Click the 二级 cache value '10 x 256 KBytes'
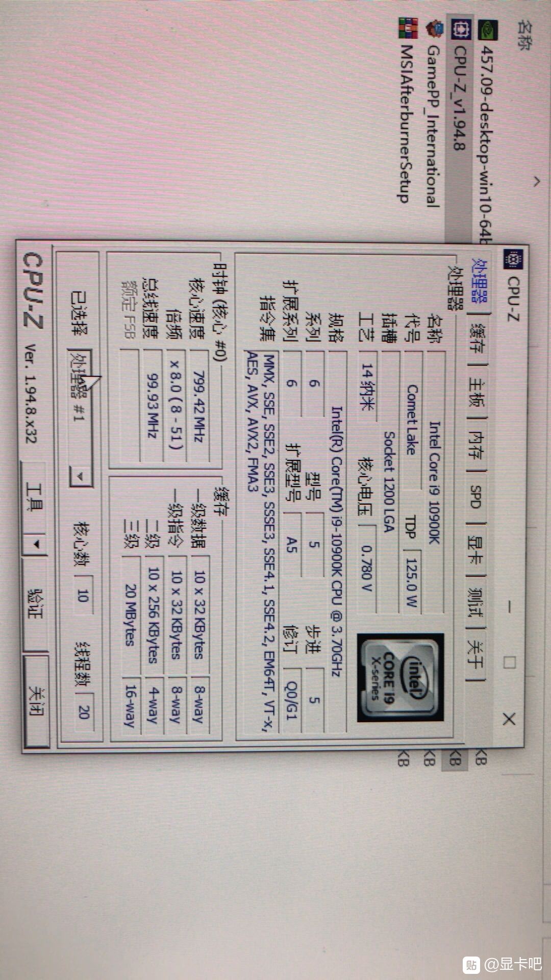This screenshot has width=551, height=980. click(x=153, y=614)
